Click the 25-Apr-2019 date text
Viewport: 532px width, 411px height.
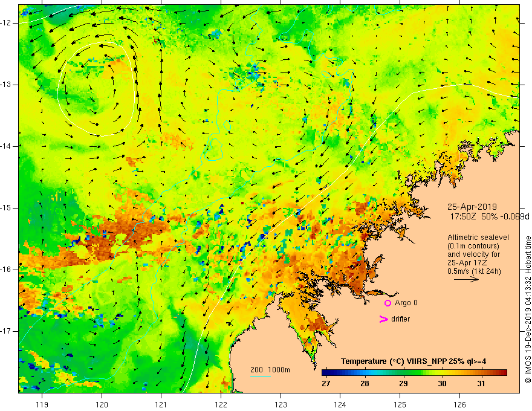tap(472, 207)
